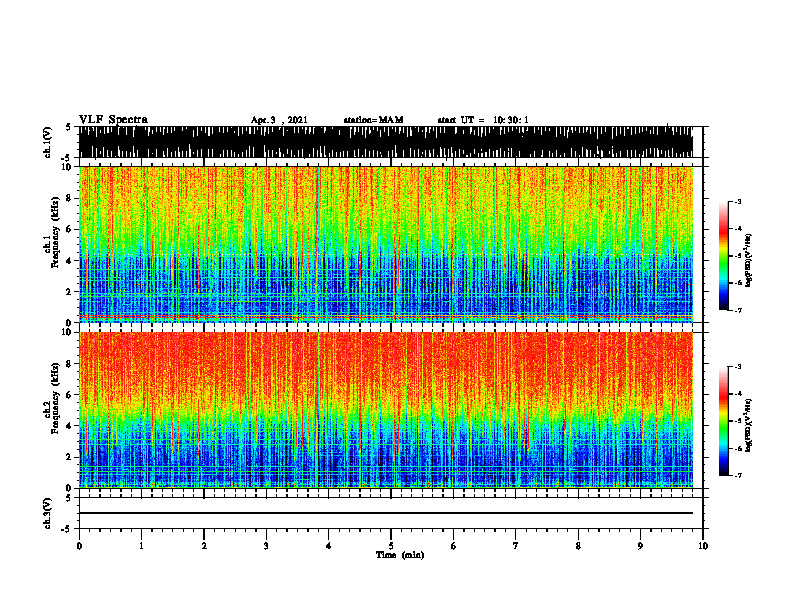
Task: Click the '5' tick on the ch.1(V) axis
Action: [x=69, y=127]
